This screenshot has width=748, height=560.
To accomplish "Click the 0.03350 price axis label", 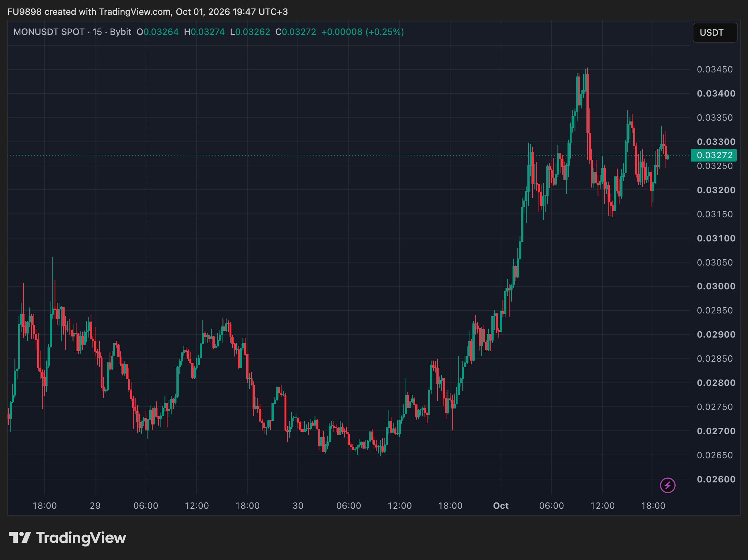I will [x=715, y=118].
